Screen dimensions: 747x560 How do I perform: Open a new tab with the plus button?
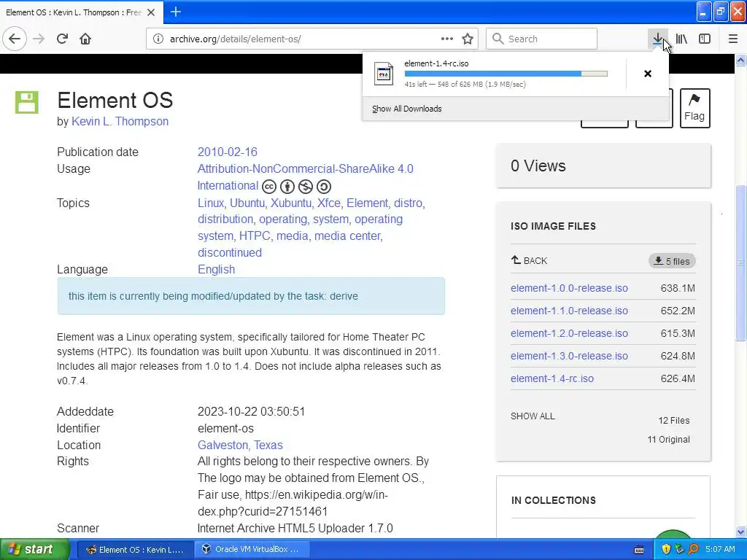coord(176,12)
